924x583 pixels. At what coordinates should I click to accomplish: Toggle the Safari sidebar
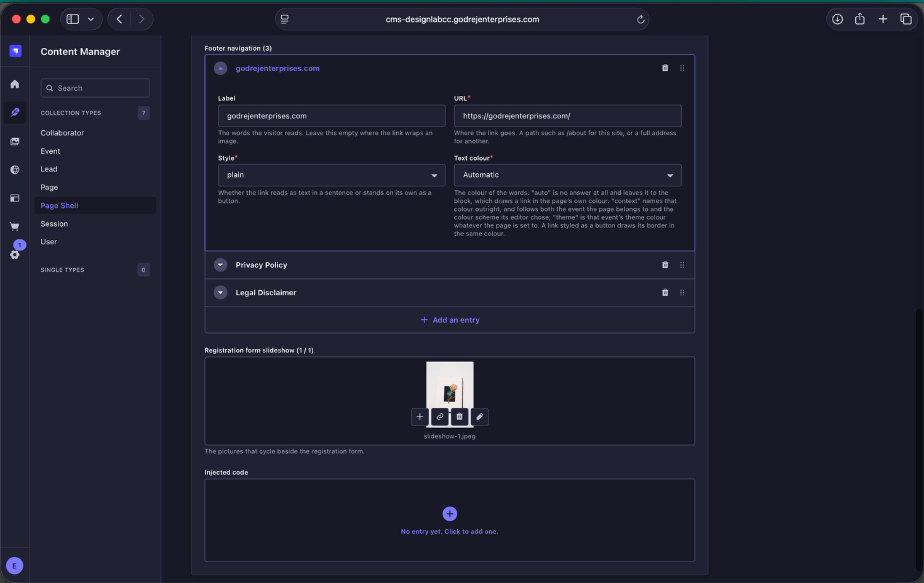pos(73,19)
